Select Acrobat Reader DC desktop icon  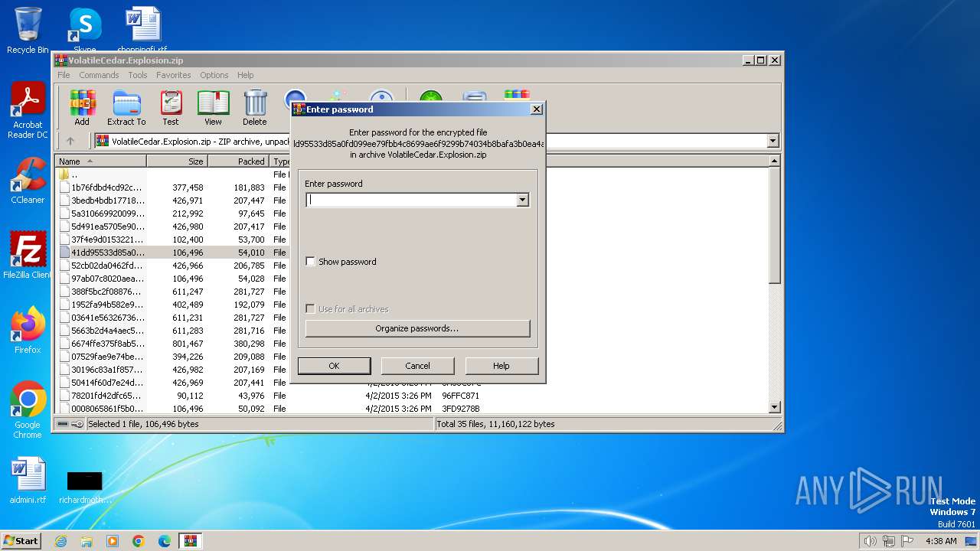28,110
